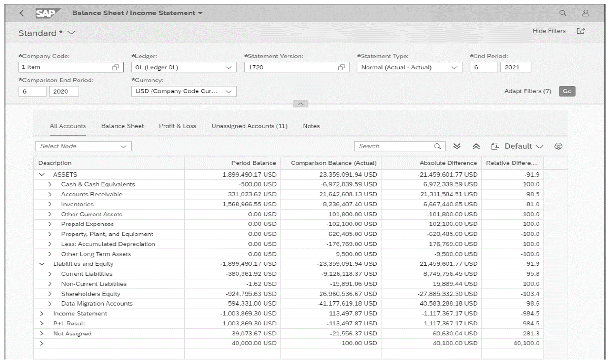Click the search icon inside the table search box
Image resolution: width=610 pixels, height=364 pixels.
pyautogui.click(x=438, y=146)
